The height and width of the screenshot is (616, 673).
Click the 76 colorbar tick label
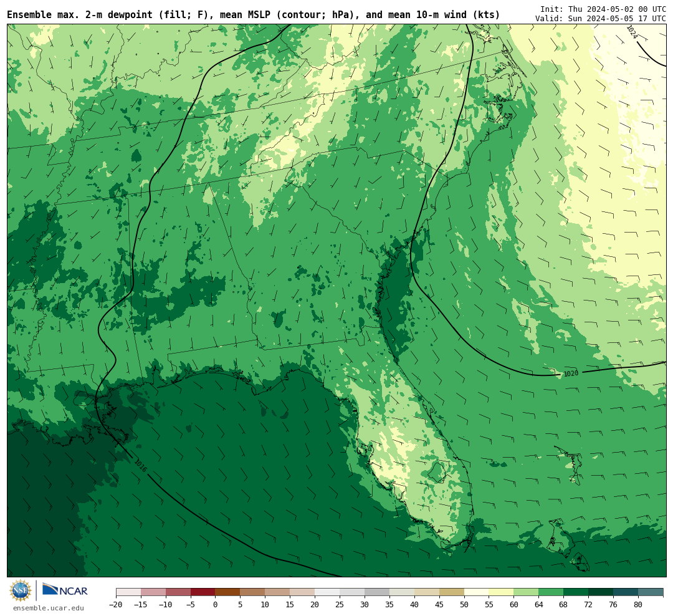coord(613,605)
